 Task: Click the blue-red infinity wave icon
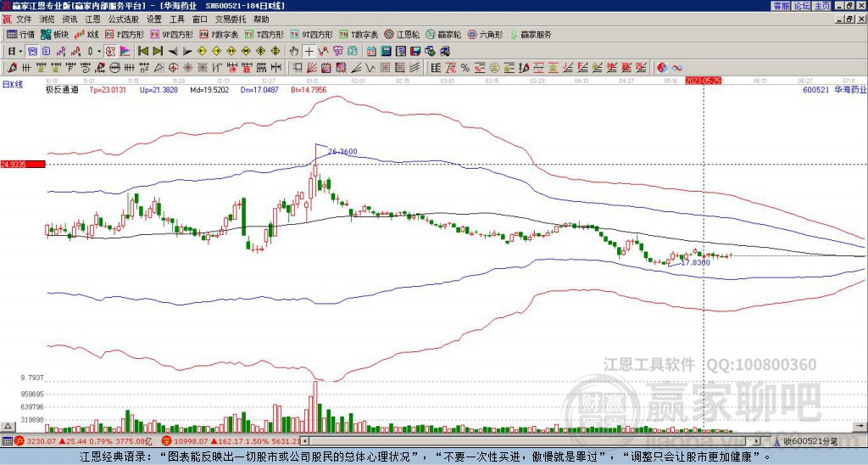677,68
